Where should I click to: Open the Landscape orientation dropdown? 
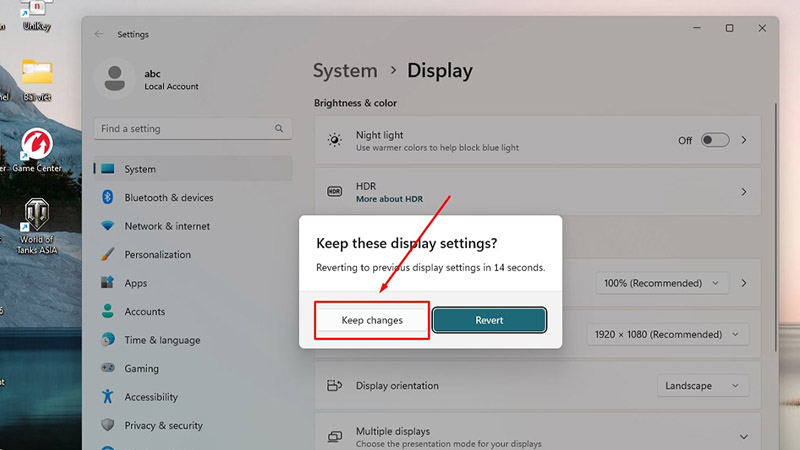(704, 386)
